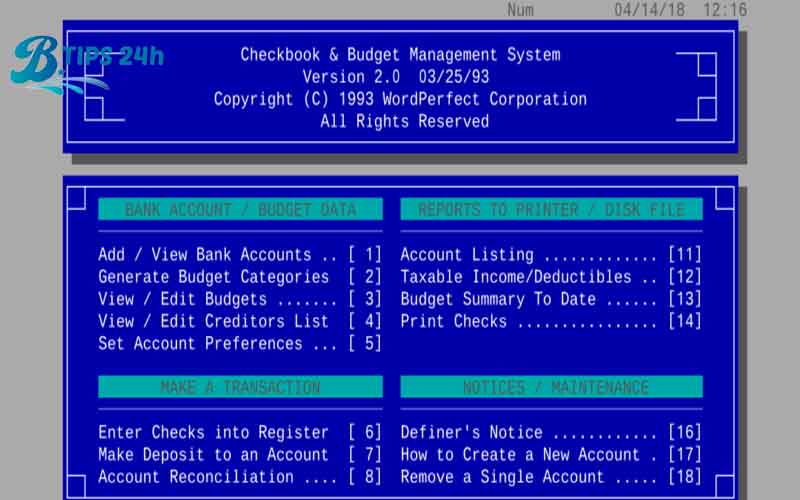Open Account Reconciliation menu item
800x500 pixels.
[240, 477]
